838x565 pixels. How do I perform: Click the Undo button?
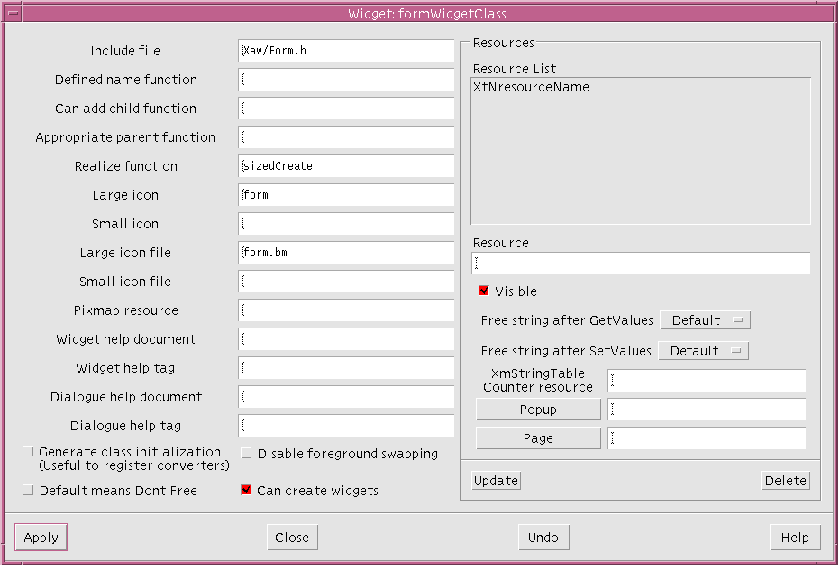[x=543, y=537]
